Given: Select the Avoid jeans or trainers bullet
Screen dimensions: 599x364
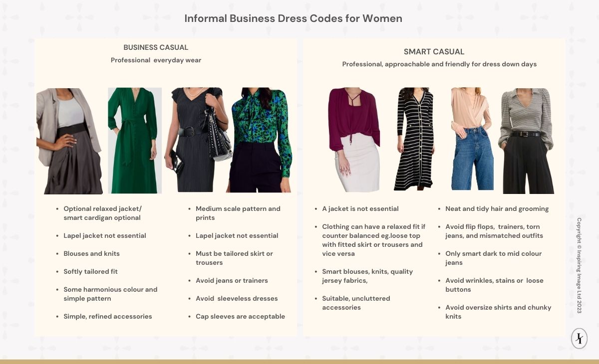Looking at the screenshot, I should [232, 280].
